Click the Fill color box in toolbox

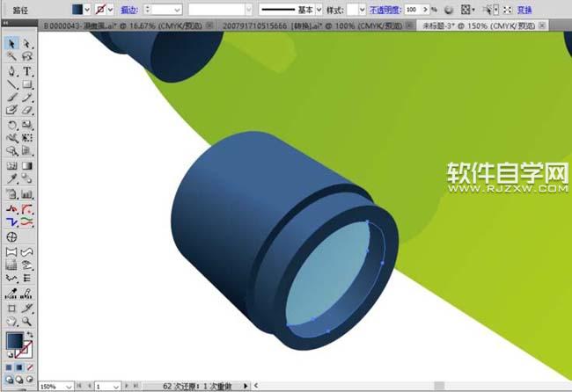click(15, 341)
